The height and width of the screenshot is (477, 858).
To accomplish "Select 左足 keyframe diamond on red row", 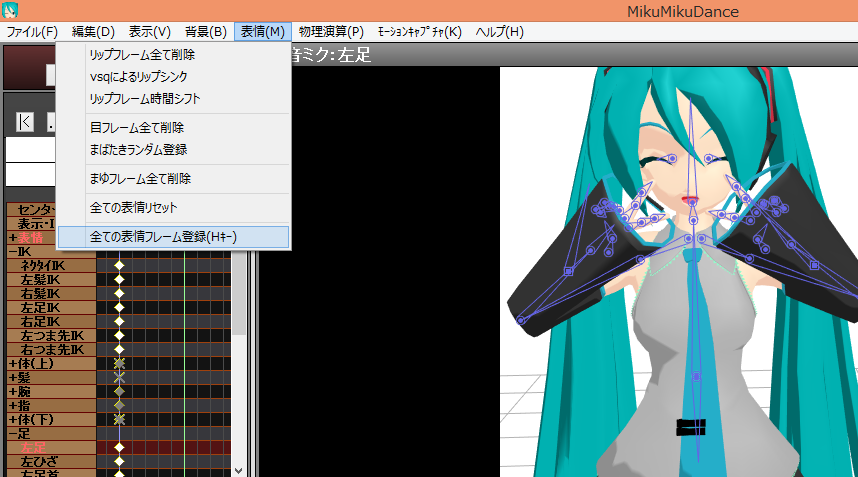I will point(119,447).
